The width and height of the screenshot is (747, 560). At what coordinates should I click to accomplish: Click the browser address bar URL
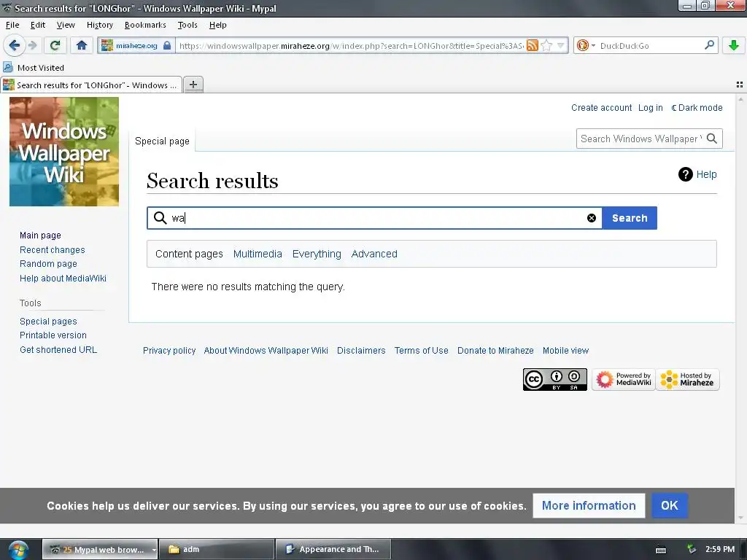click(351, 46)
